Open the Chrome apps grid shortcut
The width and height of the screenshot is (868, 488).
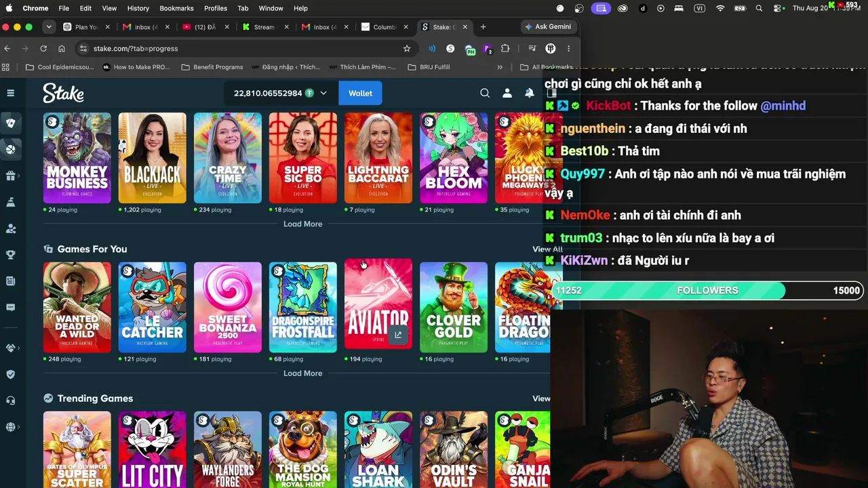[x=6, y=67]
